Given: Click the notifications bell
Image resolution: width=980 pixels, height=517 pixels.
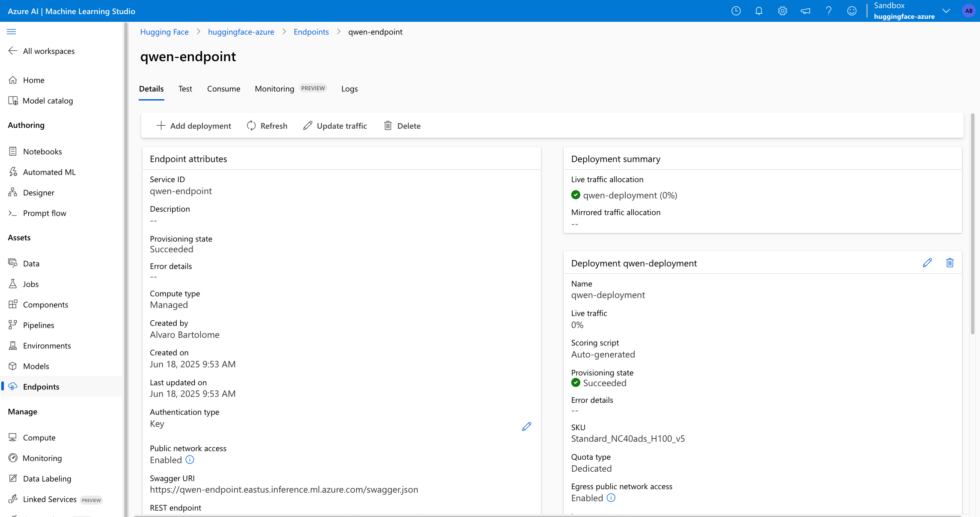Looking at the screenshot, I should click(759, 11).
